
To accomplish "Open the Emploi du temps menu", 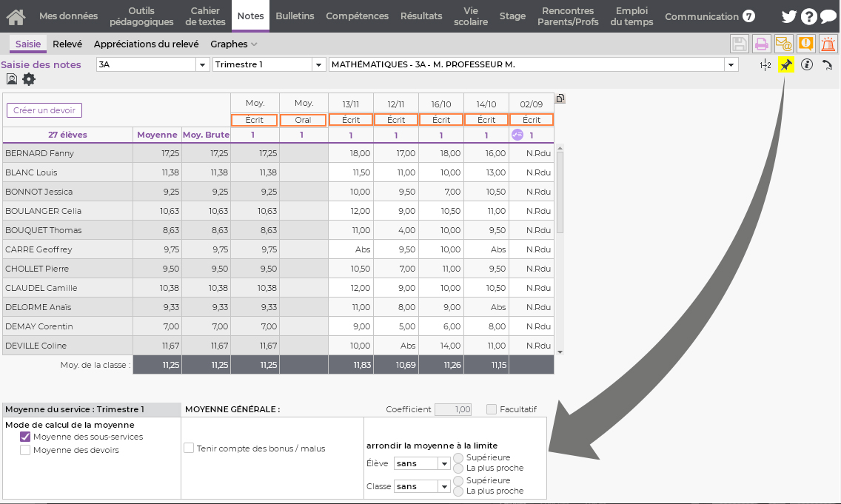I will (631, 16).
